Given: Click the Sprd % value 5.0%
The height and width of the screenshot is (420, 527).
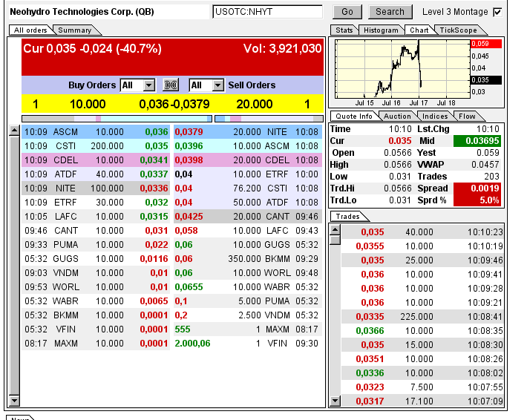Looking at the screenshot, I should pyautogui.click(x=477, y=200).
